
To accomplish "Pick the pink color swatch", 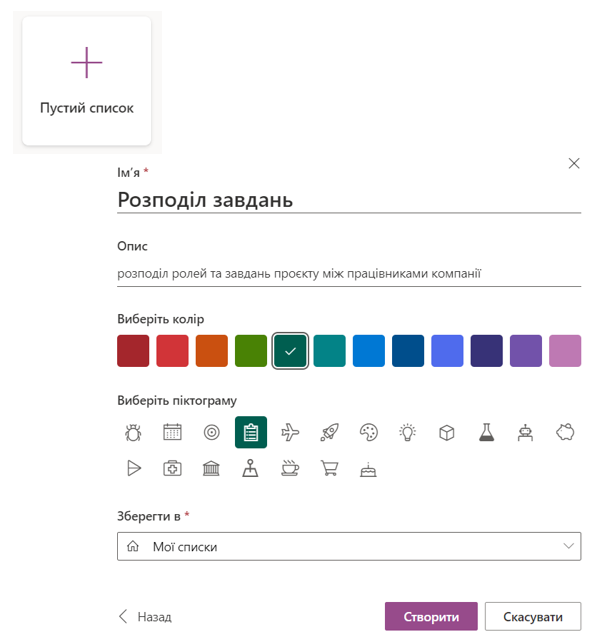I will click(x=565, y=351).
